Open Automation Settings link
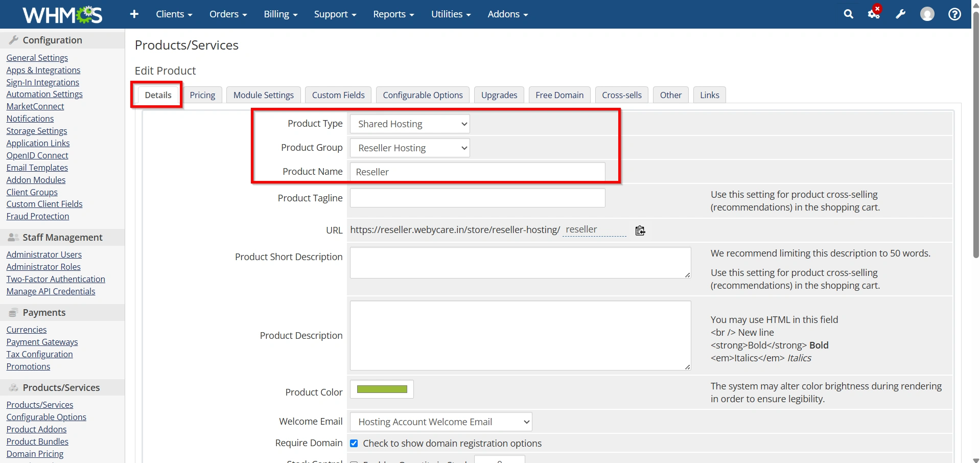 [x=44, y=94]
